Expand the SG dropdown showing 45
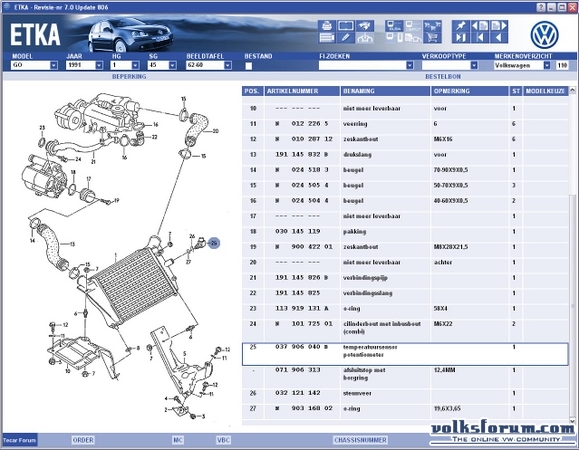 pos(172,65)
